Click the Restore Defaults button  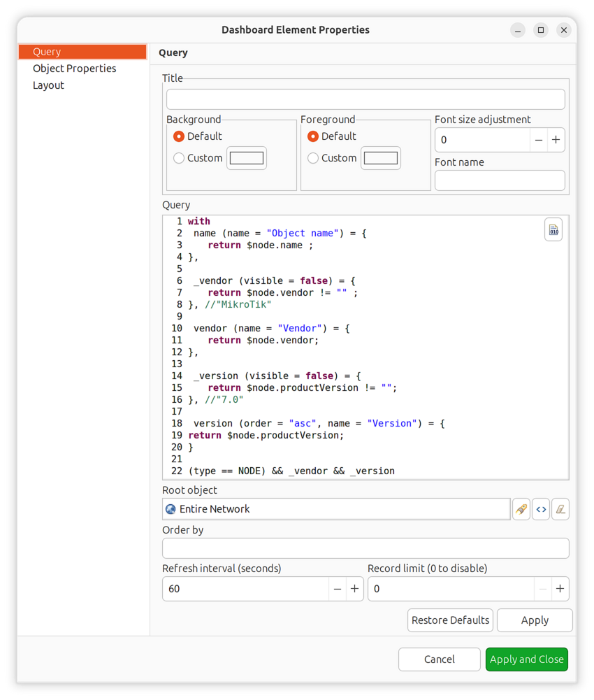(449, 620)
